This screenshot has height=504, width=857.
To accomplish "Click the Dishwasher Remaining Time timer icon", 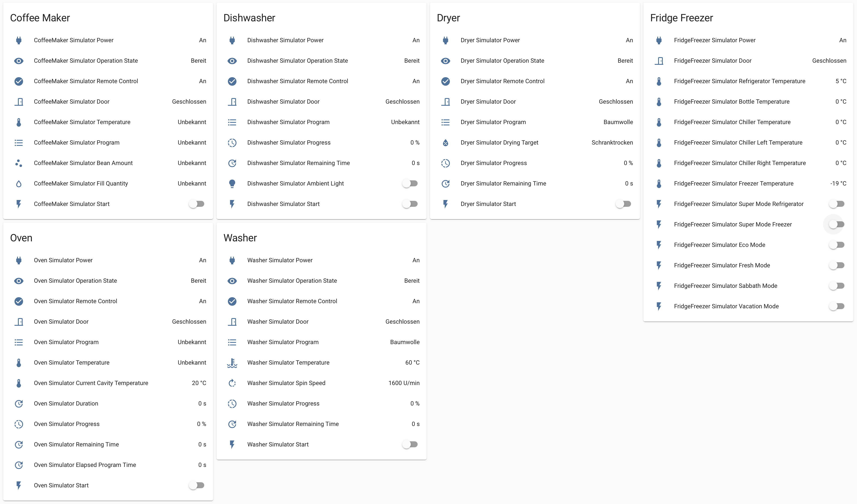I will pos(232,163).
